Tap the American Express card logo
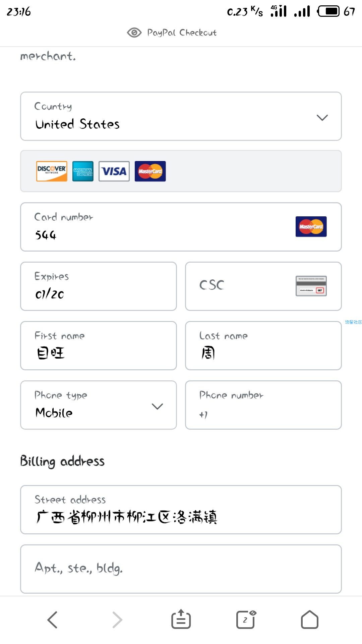The height and width of the screenshot is (644, 362). [x=83, y=171]
